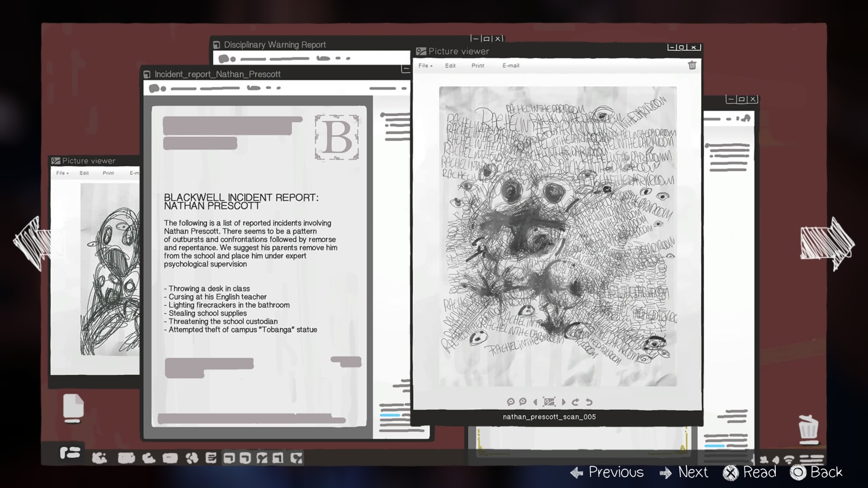Image resolution: width=868 pixels, height=488 pixels.
Task: Open File menu in the left Picture viewer
Action: [x=62, y=173]
